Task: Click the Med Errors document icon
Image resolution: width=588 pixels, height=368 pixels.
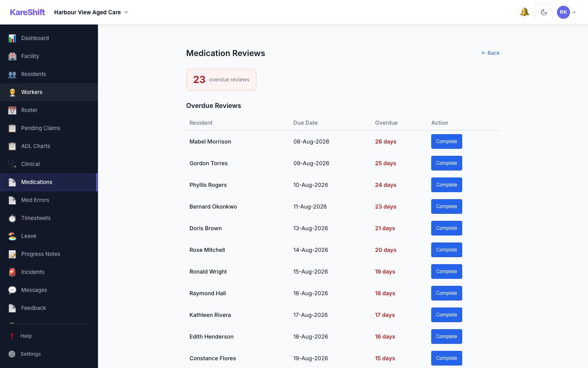Action: tap(12, 200)
